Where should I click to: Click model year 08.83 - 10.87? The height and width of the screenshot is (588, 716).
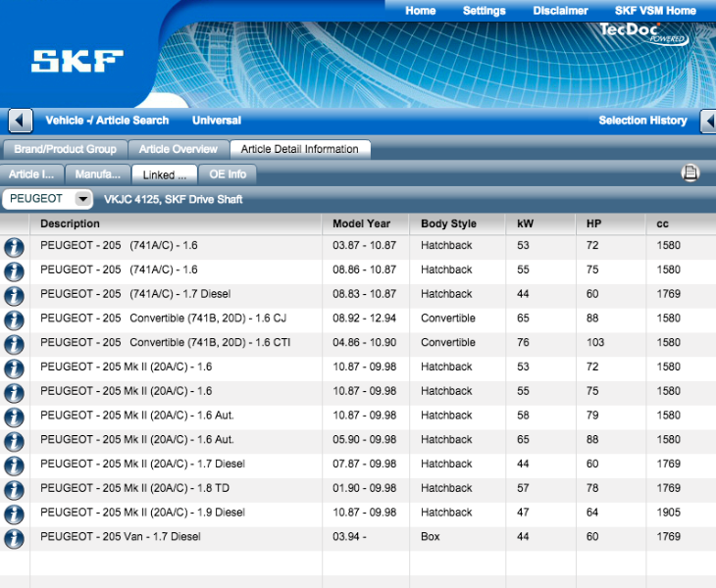point(364,294)
